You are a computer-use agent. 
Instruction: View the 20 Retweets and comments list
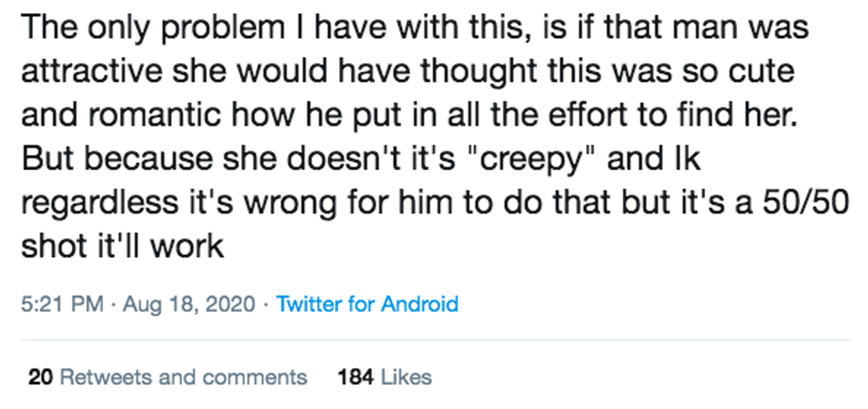coord(167,377)
